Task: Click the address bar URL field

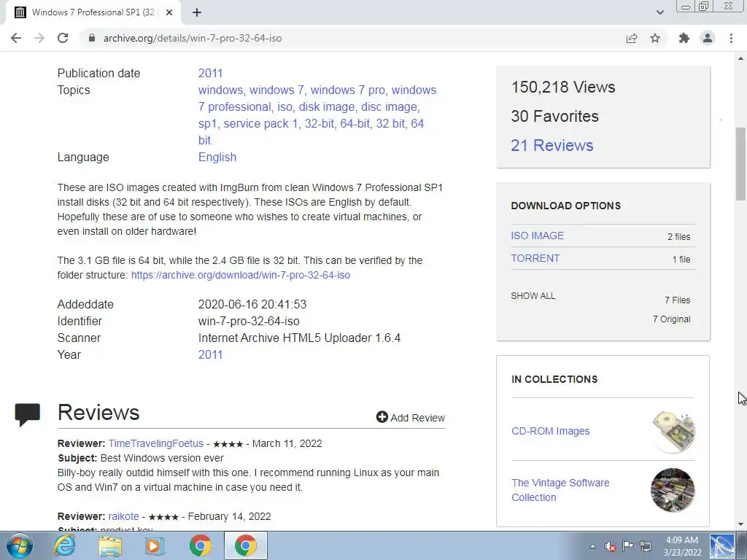Action: click(352, 38)
